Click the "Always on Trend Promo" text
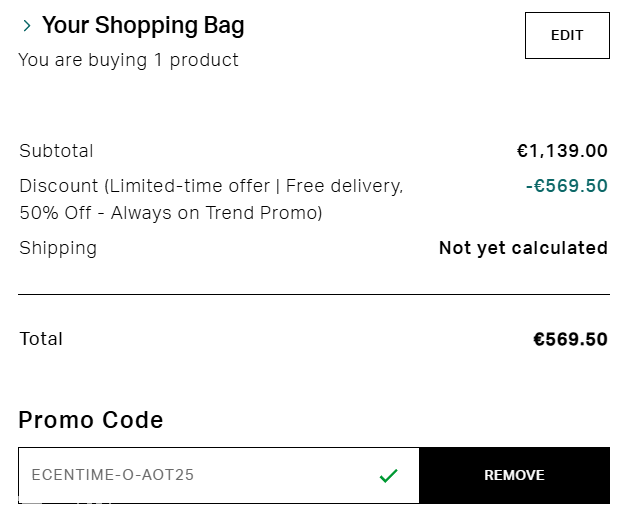The width and height of the screenshot is (640, 518). [x=216, y=213]
